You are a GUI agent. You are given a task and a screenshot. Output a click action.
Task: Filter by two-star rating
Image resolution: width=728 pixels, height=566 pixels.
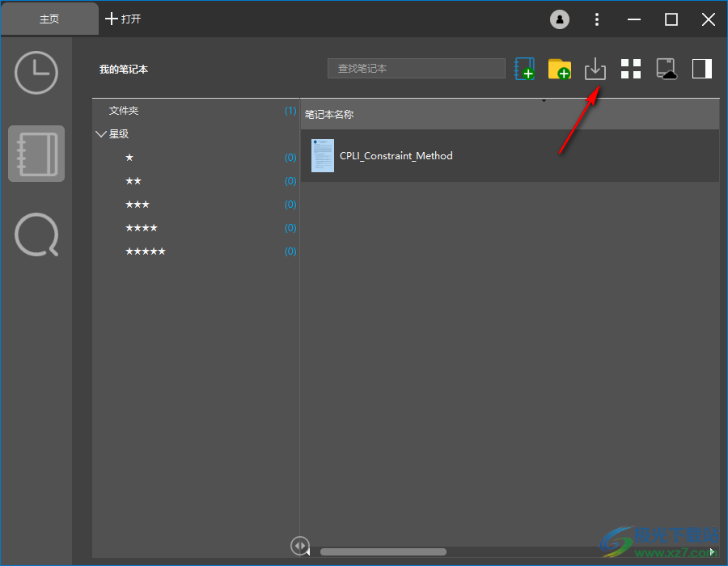tap(133, 181)
